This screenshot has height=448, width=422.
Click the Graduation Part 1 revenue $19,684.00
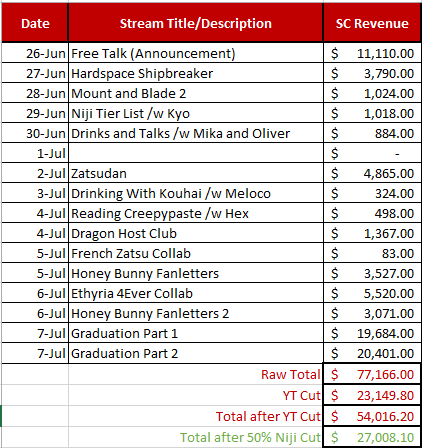[372, 333]
